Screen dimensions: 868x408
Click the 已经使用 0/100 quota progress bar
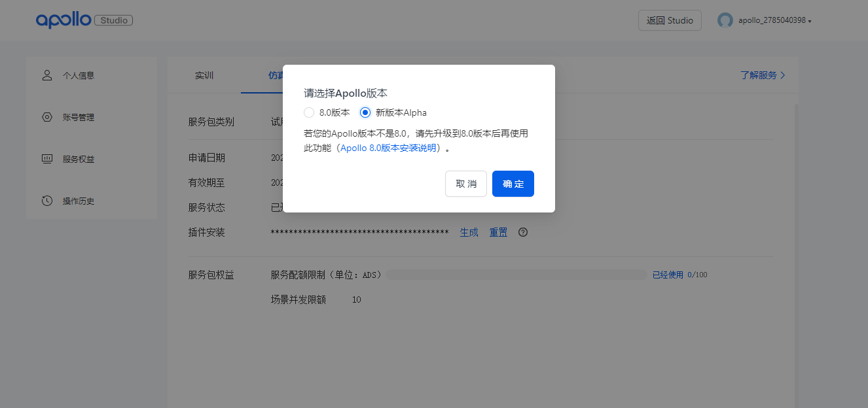(516, 275)
